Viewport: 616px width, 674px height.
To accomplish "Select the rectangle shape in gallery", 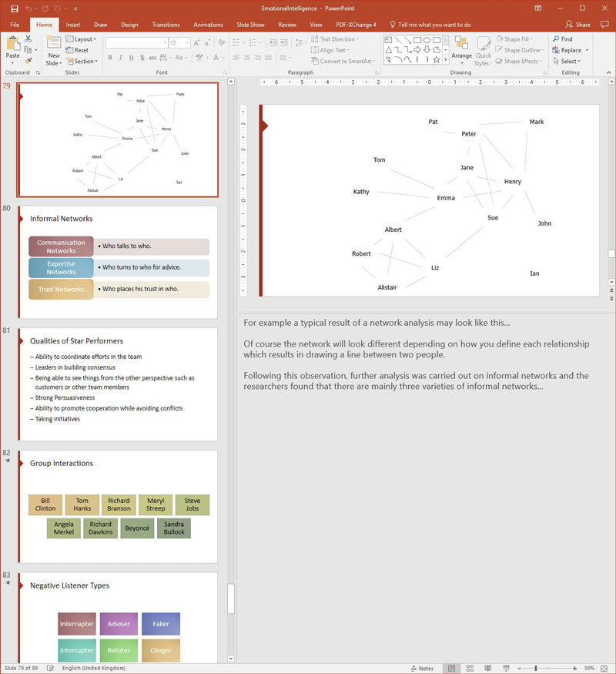I will click(x=417, y=40).
